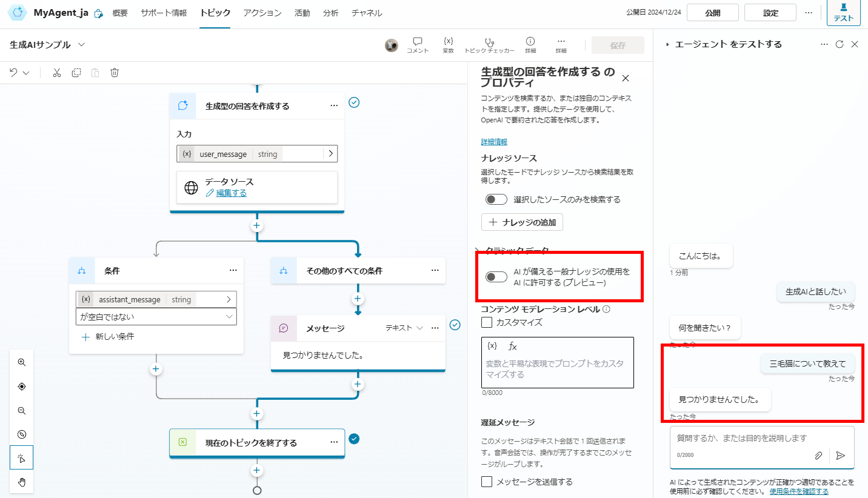The image size is (868, 498).
Task: Zoom in on the authoring canvas
Action: point(21,362)
